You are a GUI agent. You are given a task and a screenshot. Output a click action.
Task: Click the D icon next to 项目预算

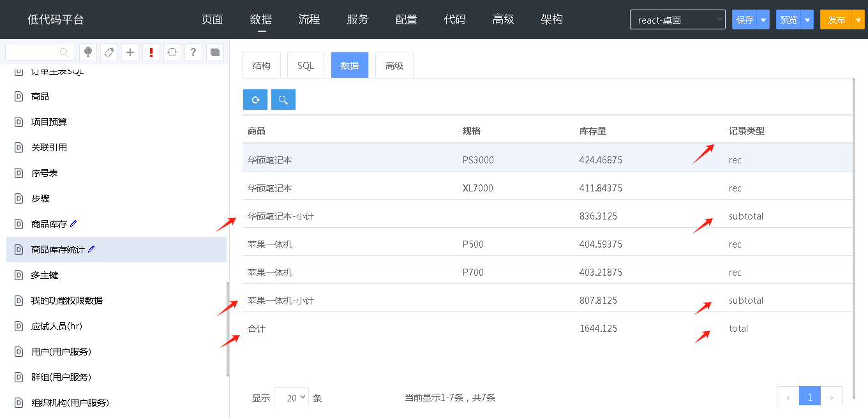tap(19, 122)
